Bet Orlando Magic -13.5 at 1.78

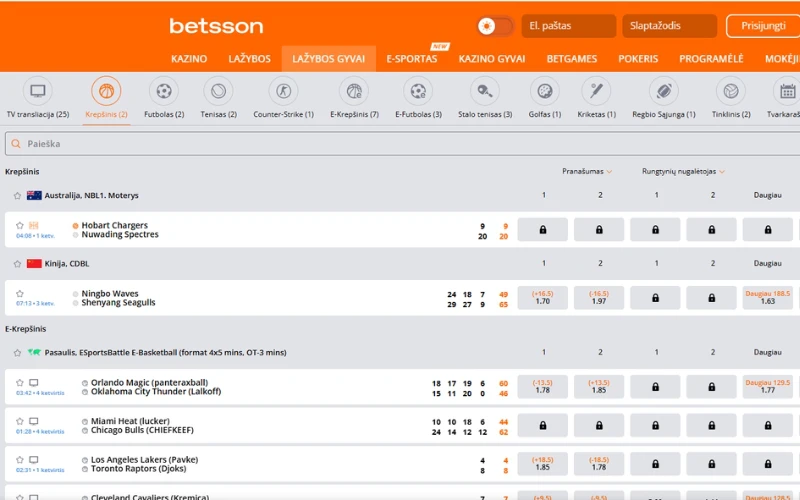(x=543, y=387)
